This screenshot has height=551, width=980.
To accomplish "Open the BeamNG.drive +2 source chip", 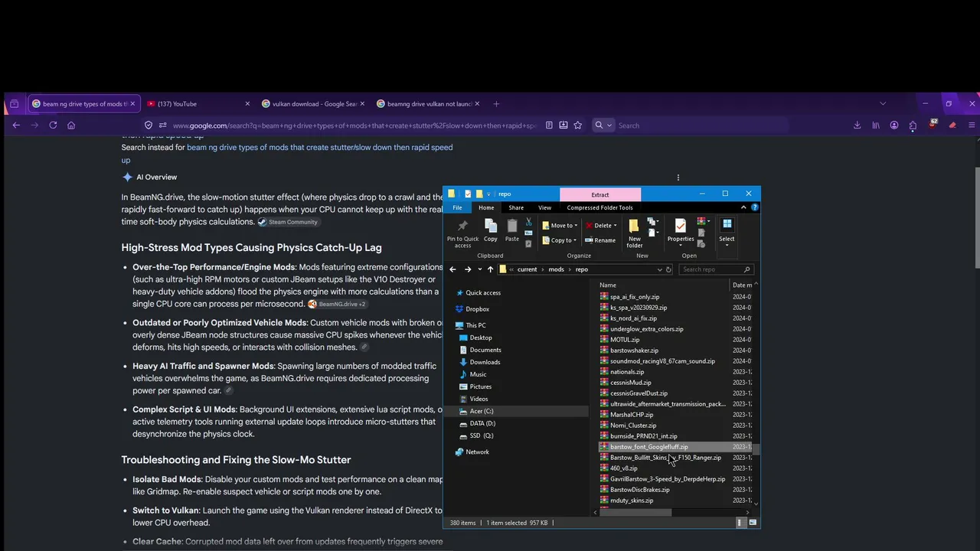I will [x=337, y=304].
